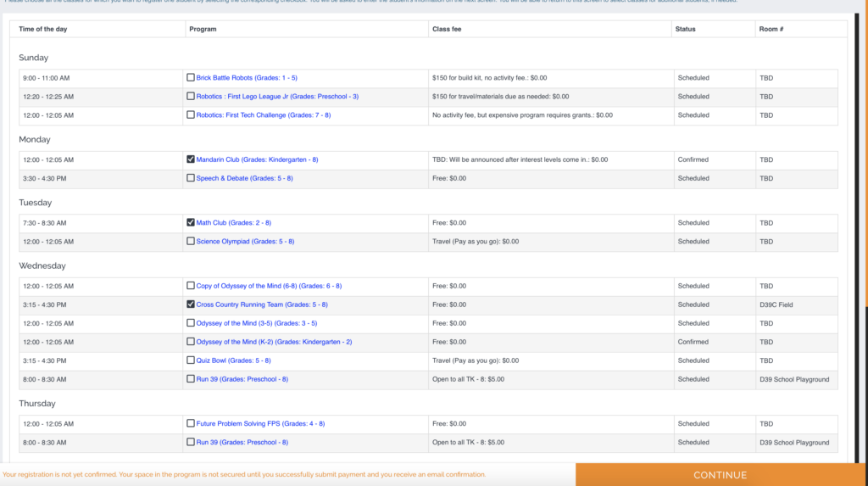Click the 'registration is not yet confirmed' notice

(x=244, y=474)
